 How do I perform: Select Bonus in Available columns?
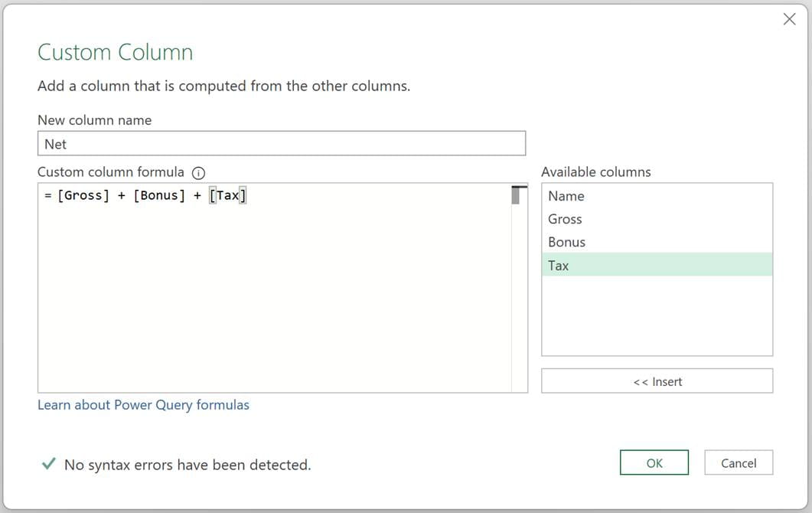[657, 242]
